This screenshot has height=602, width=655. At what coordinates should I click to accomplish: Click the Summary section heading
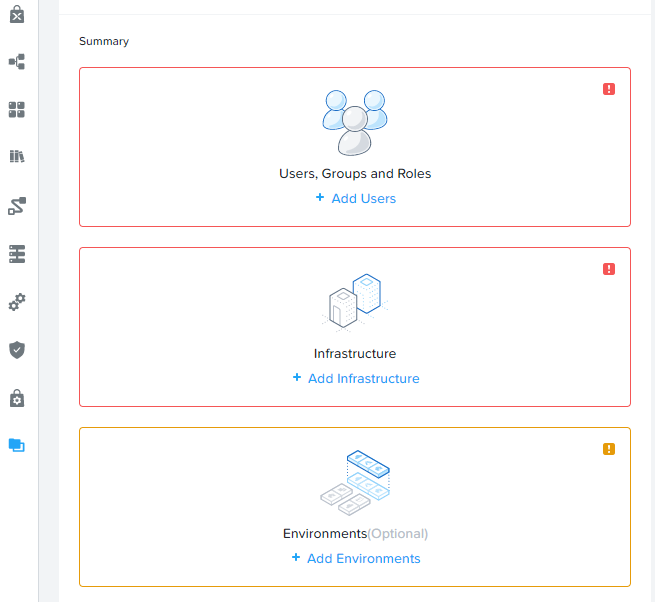(104, 41)
